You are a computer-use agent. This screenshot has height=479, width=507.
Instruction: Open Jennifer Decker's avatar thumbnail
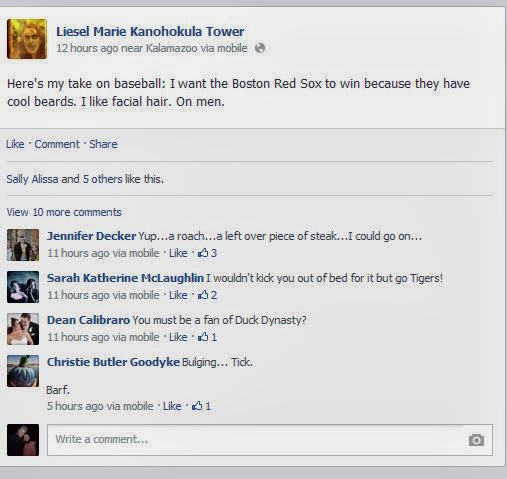pyautogui.click(x=23, y=245)
